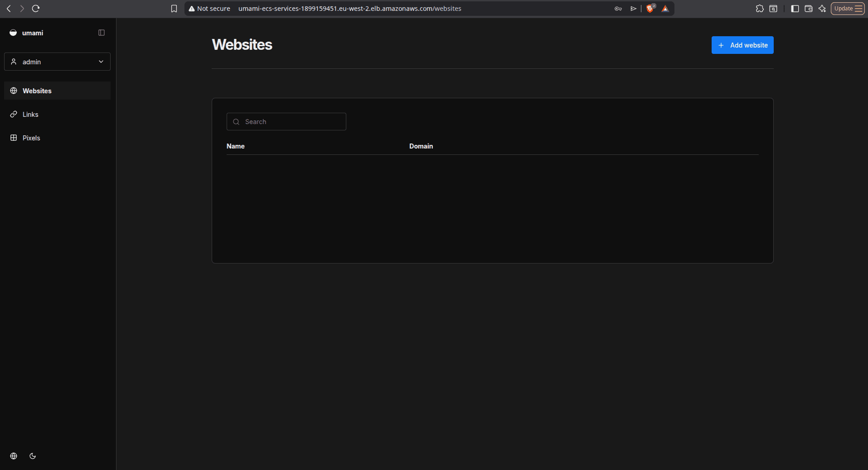Collapse the sidebar panel icon
Viewport: 868px width, 470px height.
click(x=102, y=33)
